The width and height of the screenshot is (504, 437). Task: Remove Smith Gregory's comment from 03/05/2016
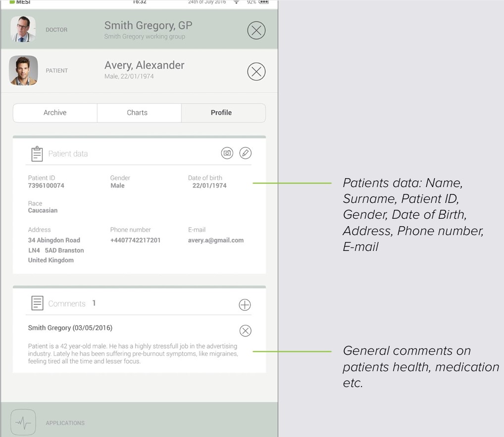coord(245,331)
